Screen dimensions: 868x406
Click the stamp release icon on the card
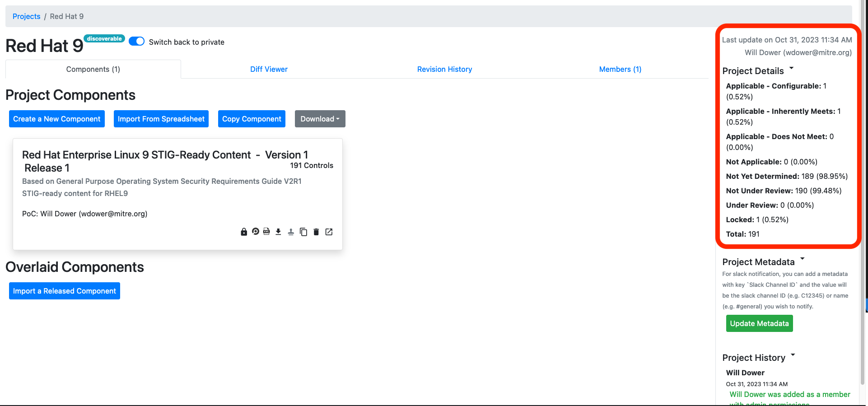click(291, 232)
